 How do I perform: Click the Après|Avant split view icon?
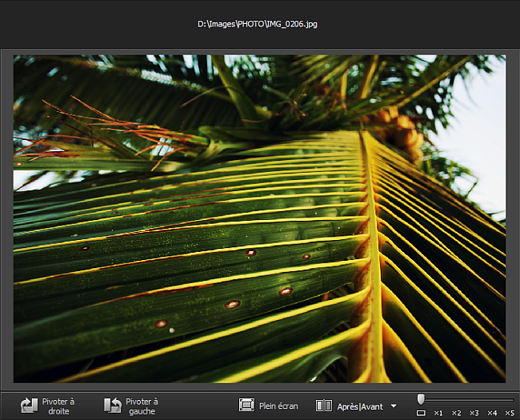[324, 406]
